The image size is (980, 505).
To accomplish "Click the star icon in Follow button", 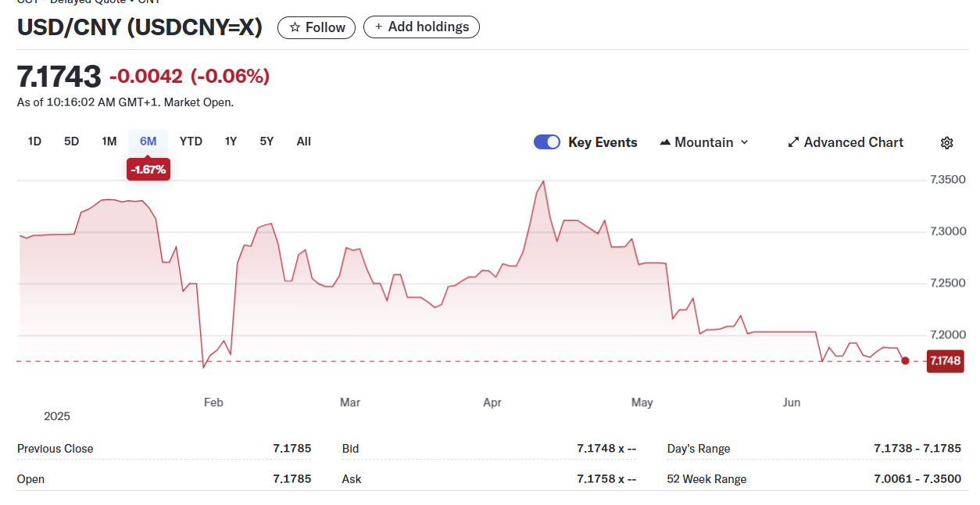I will click(295, 27).
